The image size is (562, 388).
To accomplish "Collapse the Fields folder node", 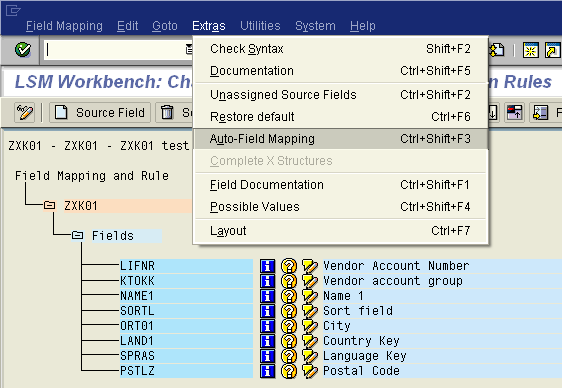I will (77, 235).
